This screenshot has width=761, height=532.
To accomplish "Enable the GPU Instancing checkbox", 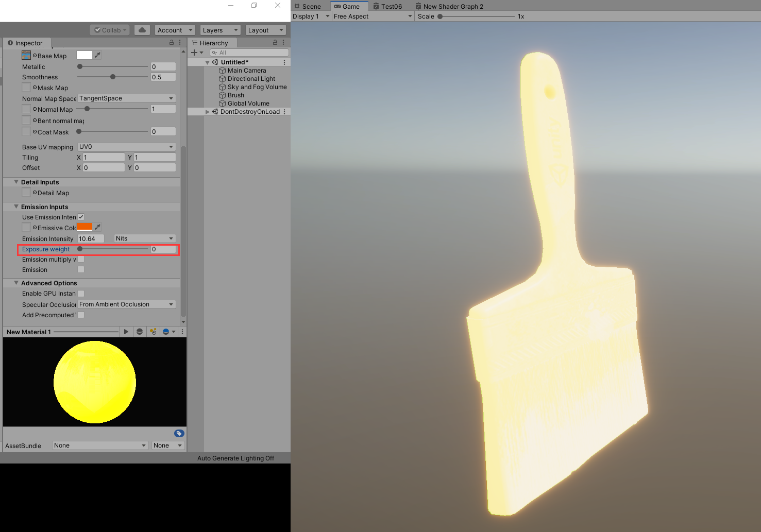I will (81, 293).
